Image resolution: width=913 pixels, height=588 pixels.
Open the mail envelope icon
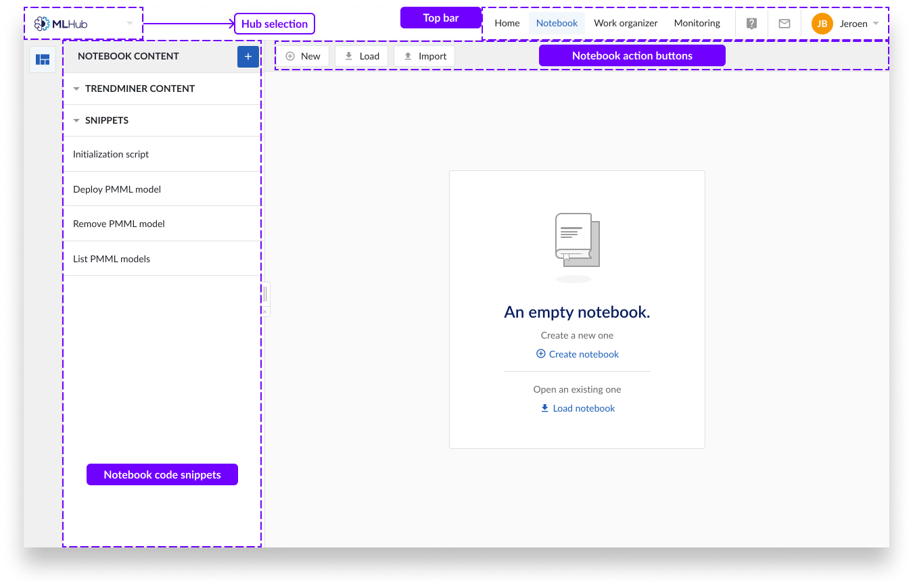[785, 24]
